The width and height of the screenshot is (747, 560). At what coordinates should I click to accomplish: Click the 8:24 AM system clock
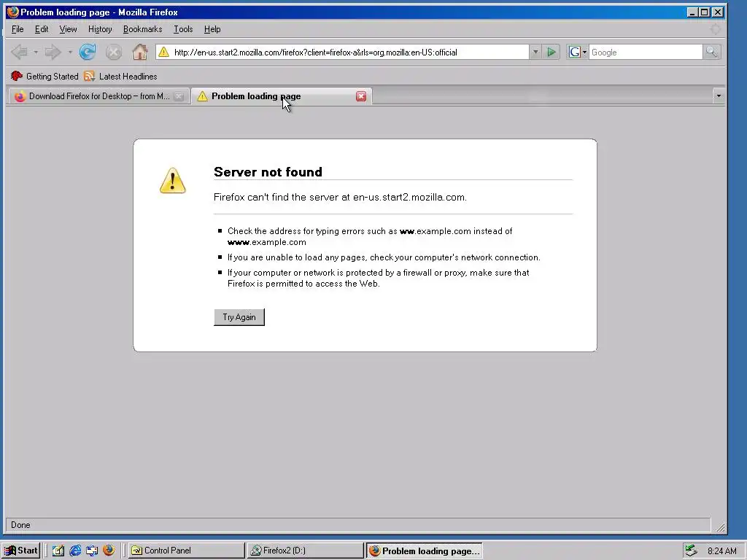721,551
